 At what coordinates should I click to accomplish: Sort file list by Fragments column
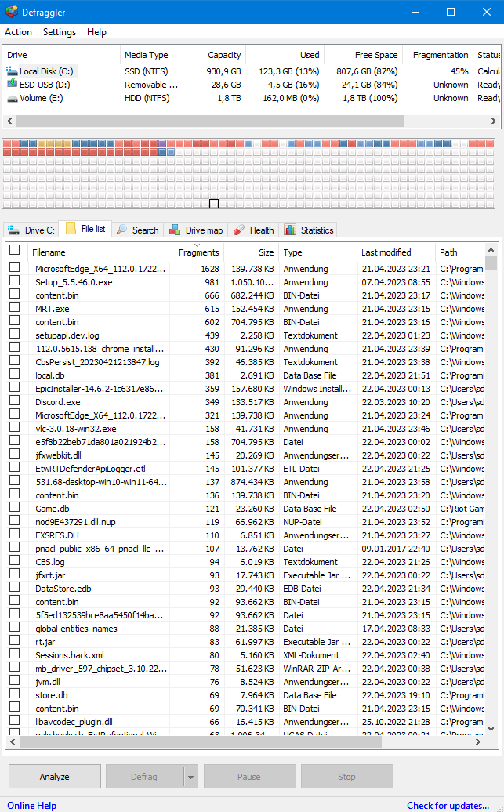[197, 252]
